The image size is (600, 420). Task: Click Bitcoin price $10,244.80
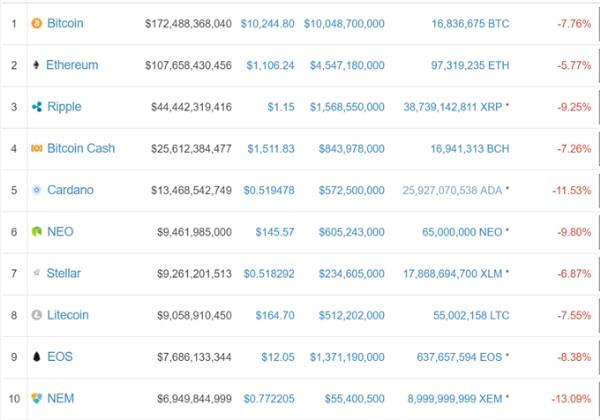tap(268, 23)
